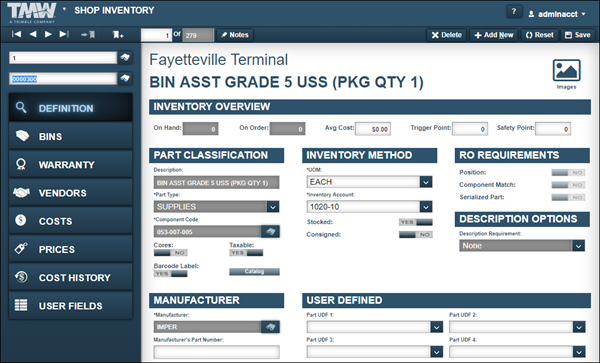The image size is (600, 363).
Task: Switch to the Cost History section
Action: (70, 277)
